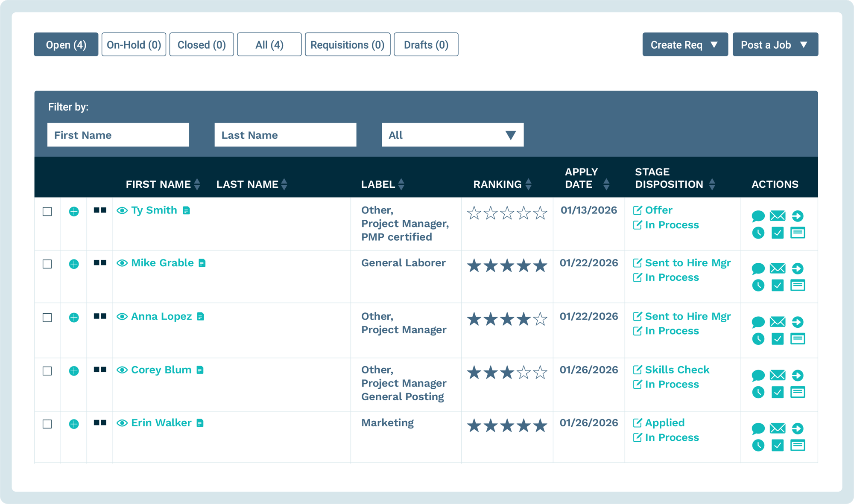Open Corey Blum candidate profile link
The width and height of the screenshot is (854, 504).
pos(161,370)
